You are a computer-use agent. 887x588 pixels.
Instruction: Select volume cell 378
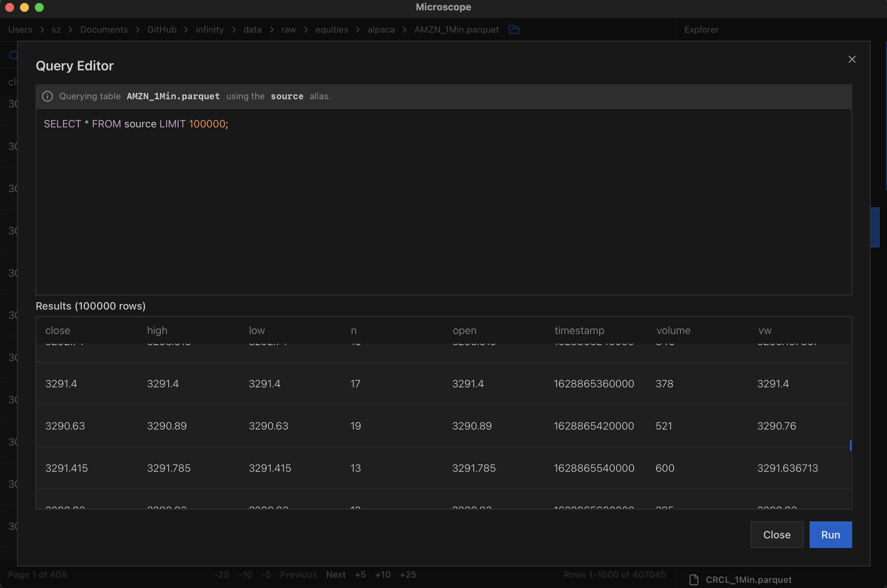(x=664, y=384)
